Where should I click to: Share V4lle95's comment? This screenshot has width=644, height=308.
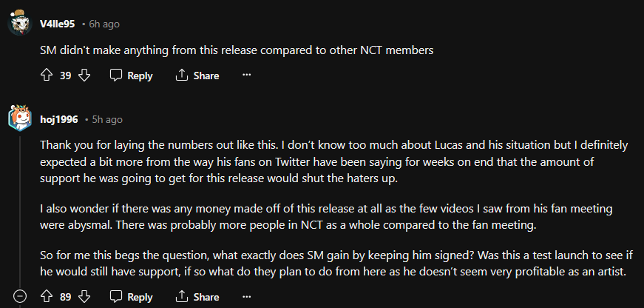click(197, 76)
